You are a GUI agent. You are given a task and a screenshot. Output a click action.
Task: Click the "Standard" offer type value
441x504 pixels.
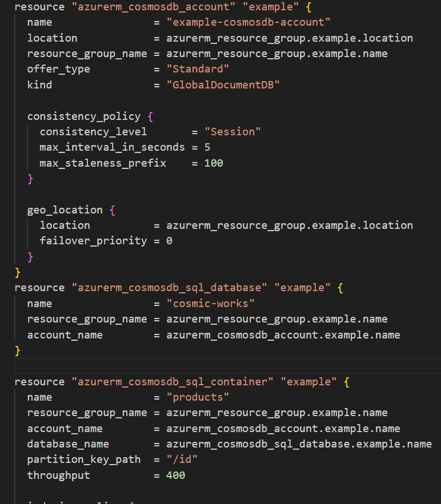198,69
